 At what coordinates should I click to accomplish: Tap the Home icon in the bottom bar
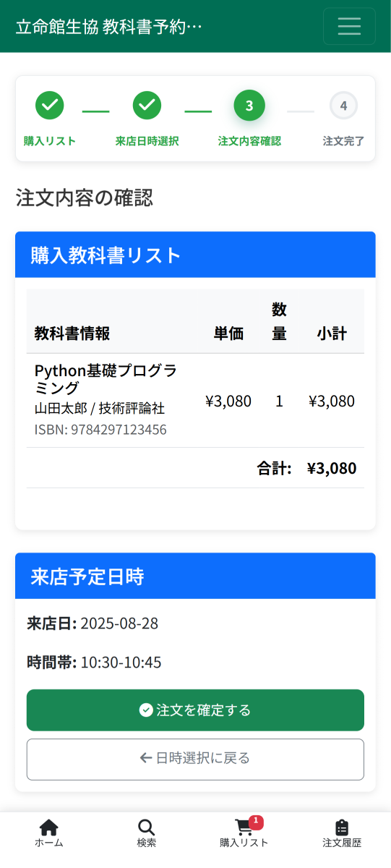48,827
